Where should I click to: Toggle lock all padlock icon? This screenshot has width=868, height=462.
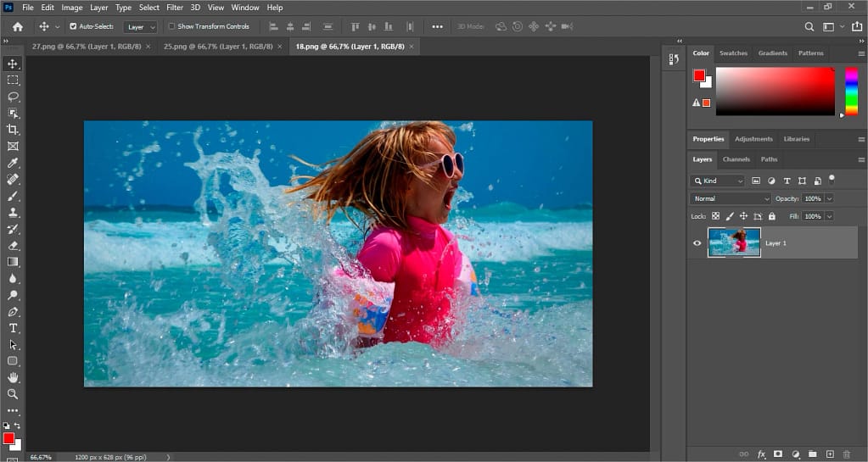(771, 216)
